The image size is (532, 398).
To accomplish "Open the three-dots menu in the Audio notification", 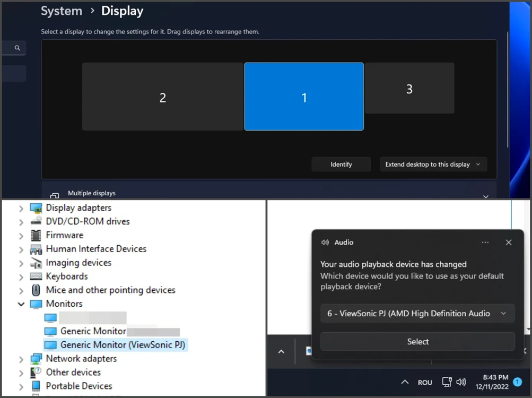I will (485, 243).
